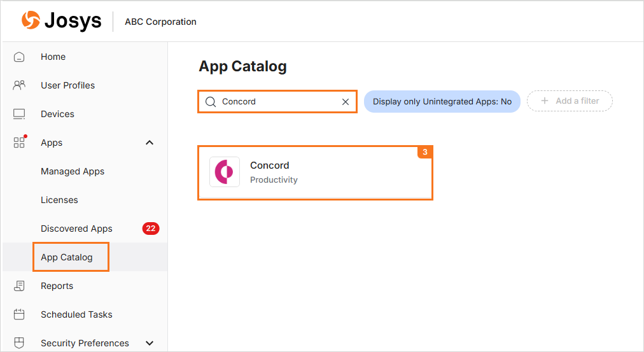Click the Security Preferences shield icon

(x=19, y=342)
